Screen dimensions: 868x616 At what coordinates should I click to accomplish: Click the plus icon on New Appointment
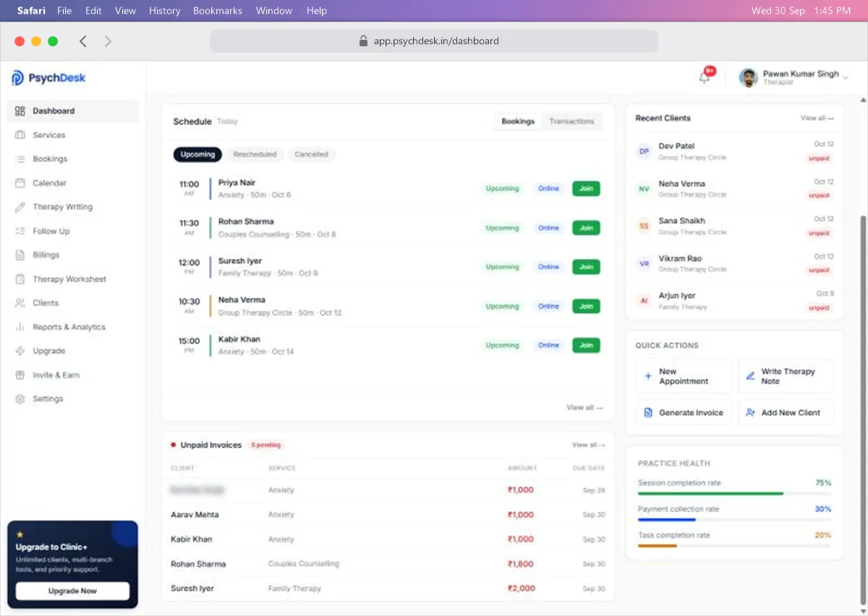click(648, 376)
